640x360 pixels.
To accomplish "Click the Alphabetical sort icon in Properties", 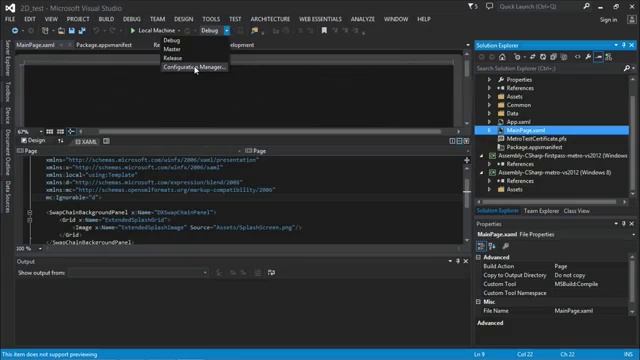I will (x=492, y=246).
